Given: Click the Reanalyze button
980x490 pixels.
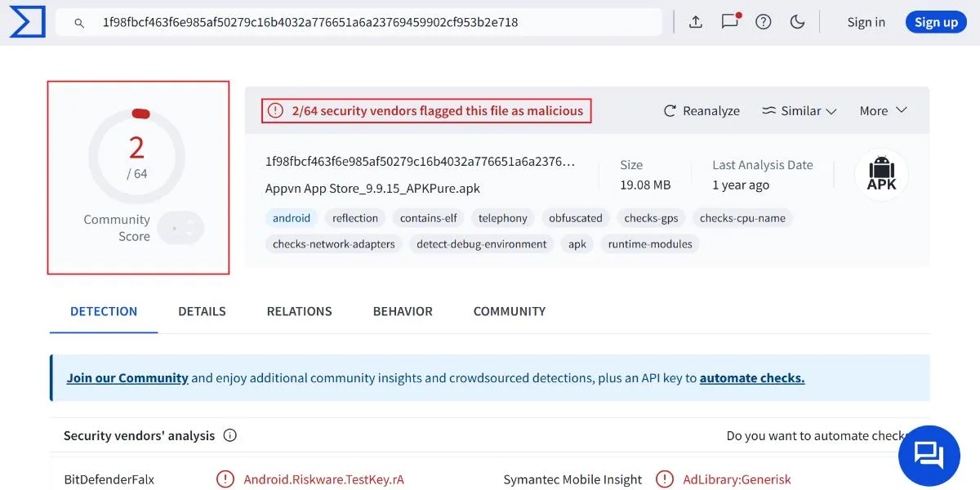Looking at the screenshot, I should tap(702, 111).
